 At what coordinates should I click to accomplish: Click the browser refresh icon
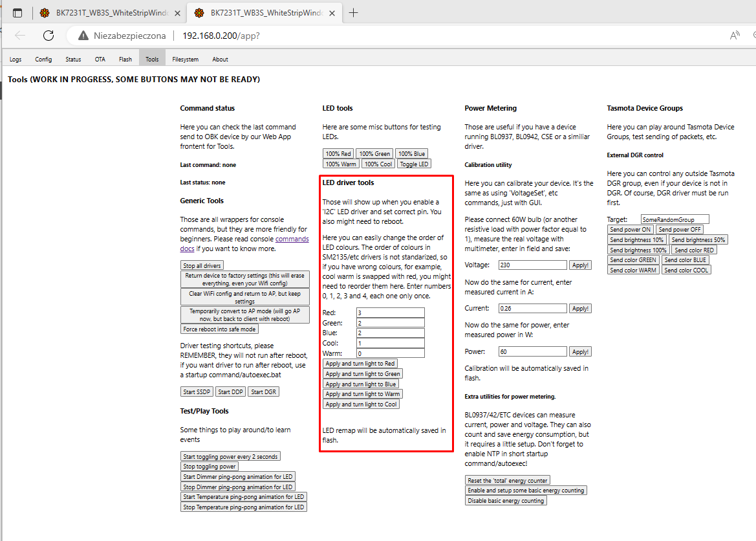pyautogui.click(x=49, y=35)
